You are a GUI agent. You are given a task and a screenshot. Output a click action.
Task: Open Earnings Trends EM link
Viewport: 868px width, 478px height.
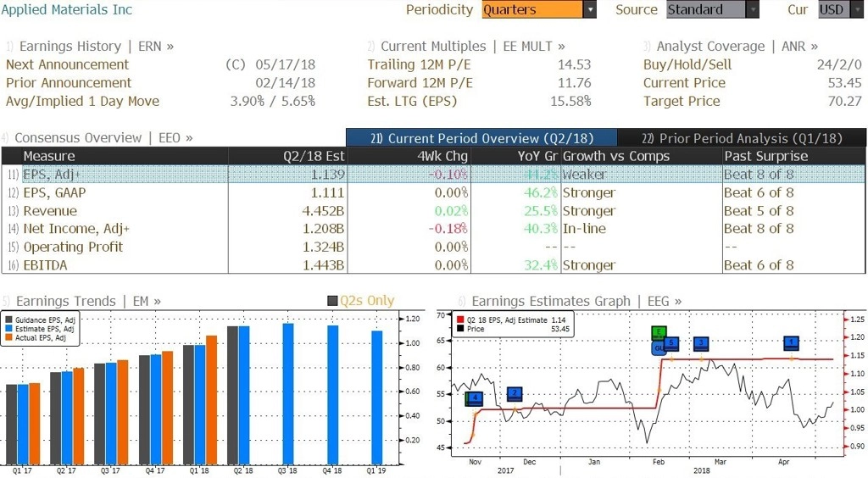coord(88,302)
